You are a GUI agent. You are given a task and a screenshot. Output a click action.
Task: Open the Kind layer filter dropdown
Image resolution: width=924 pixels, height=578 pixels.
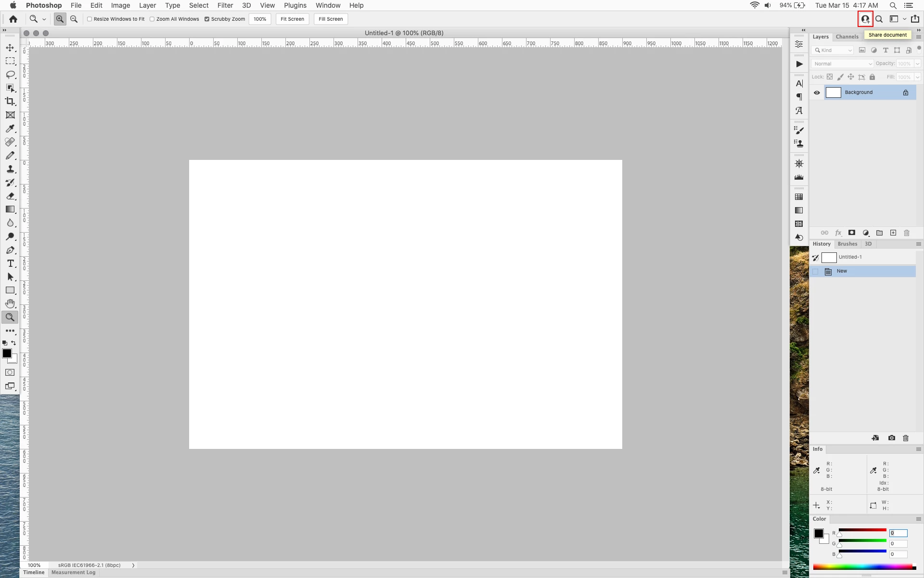coord(833,50)
